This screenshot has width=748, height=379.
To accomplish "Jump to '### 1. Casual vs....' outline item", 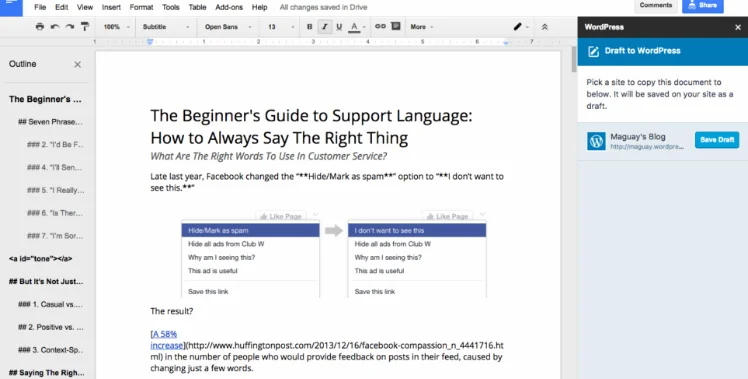I will [50, 304].
